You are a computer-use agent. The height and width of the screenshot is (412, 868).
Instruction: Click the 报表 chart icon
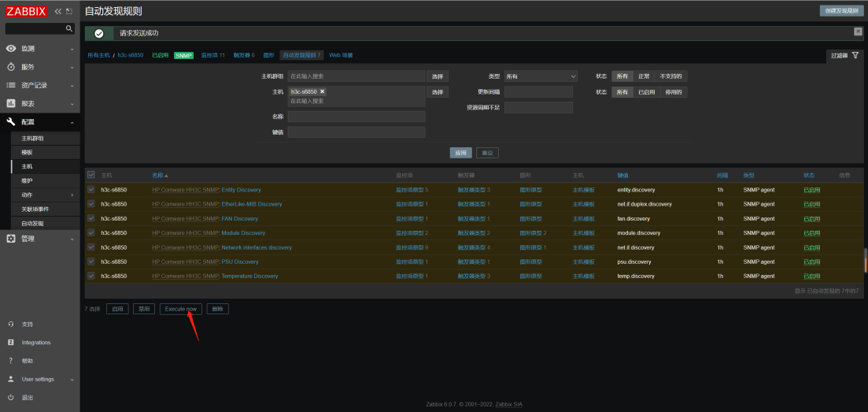click(x=11, y=104)
